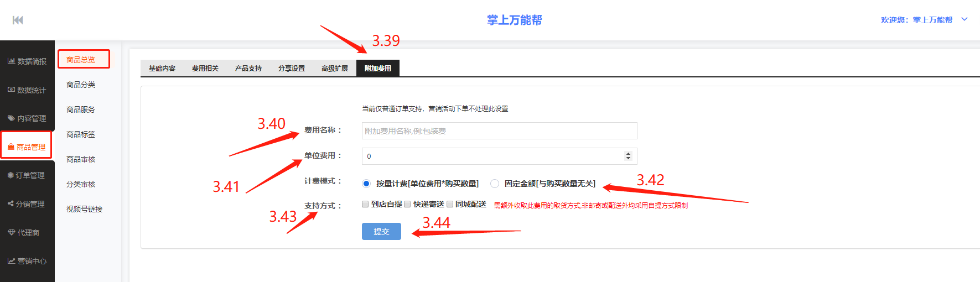Screen dimensions: 980x282
Task: Open the 分享设置 tab
Action: 292,69
